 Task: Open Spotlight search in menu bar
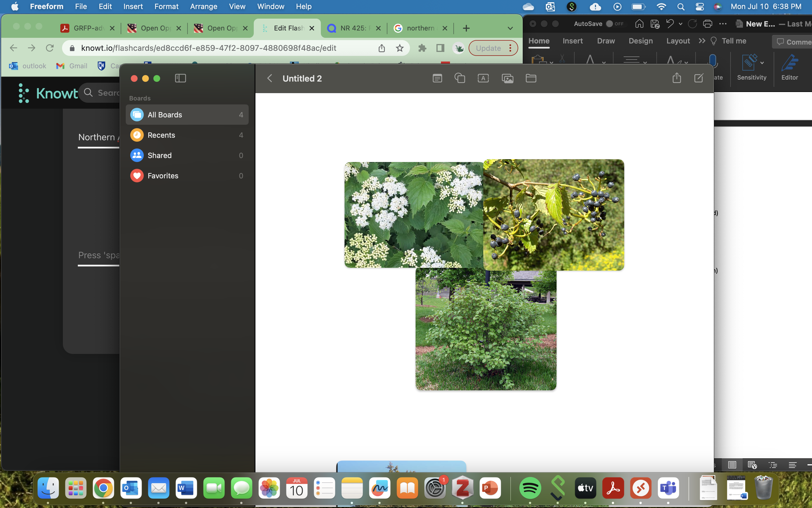tap(680, 7)
